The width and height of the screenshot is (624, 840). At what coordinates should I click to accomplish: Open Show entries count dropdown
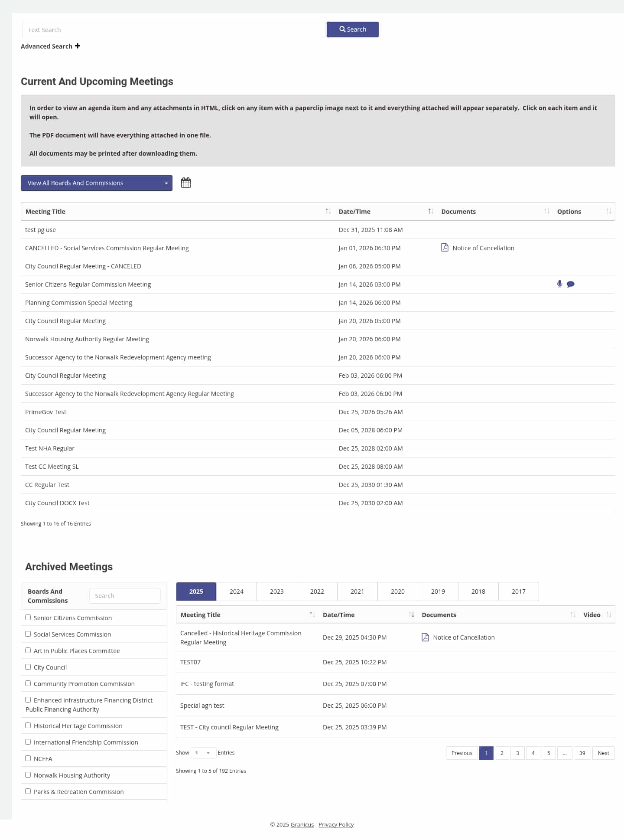tap(203, 752)
